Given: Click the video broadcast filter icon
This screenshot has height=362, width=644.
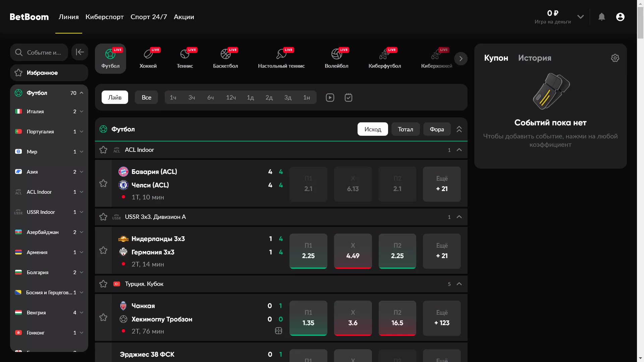Looking at the screenshot, I should [x=330, y=98].
